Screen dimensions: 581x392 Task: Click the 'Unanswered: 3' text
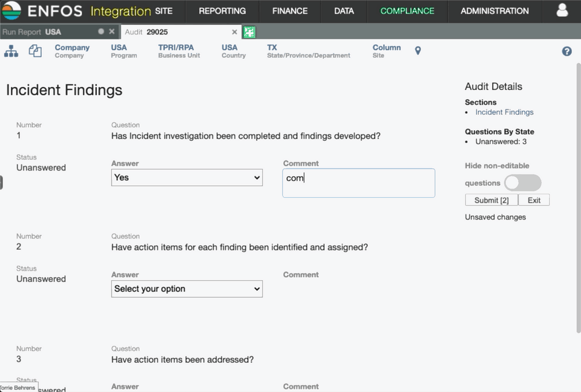(x=501, y=142)
